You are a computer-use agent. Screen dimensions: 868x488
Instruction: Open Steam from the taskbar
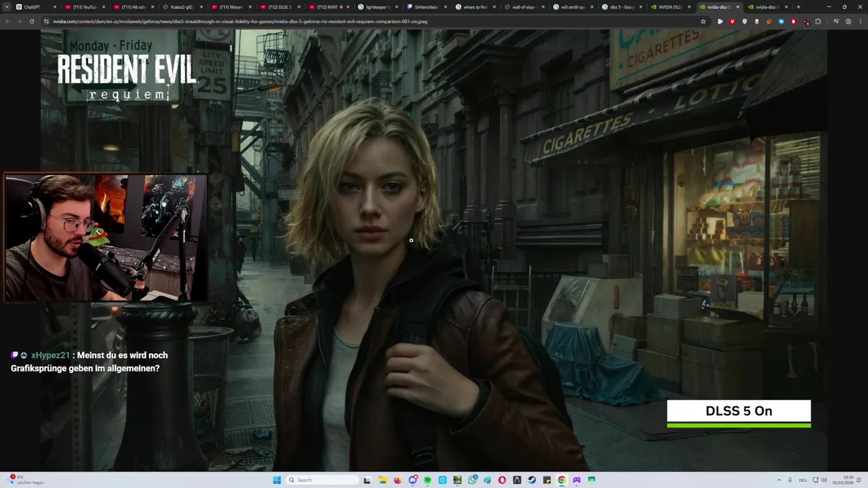tap(532, 480)
